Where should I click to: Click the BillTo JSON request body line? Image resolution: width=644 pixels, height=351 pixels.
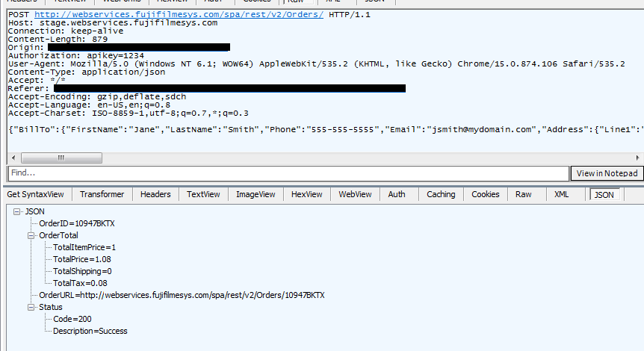pos(326,130)
